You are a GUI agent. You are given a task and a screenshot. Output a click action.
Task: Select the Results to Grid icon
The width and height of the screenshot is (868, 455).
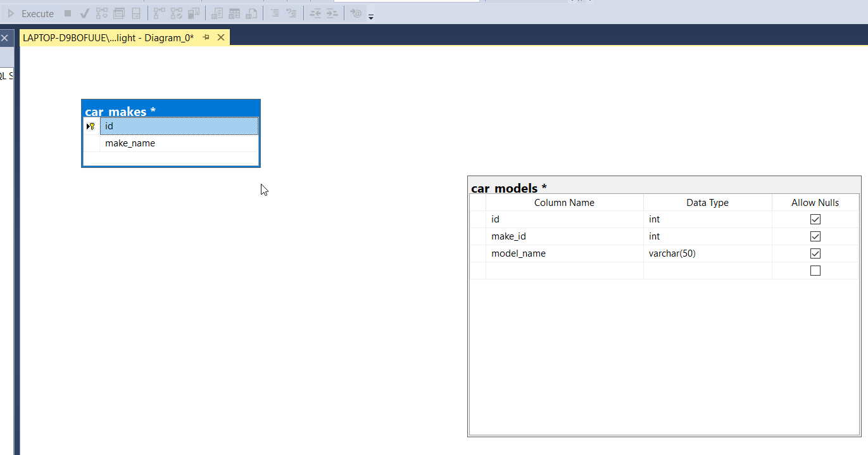coord(234,13)
